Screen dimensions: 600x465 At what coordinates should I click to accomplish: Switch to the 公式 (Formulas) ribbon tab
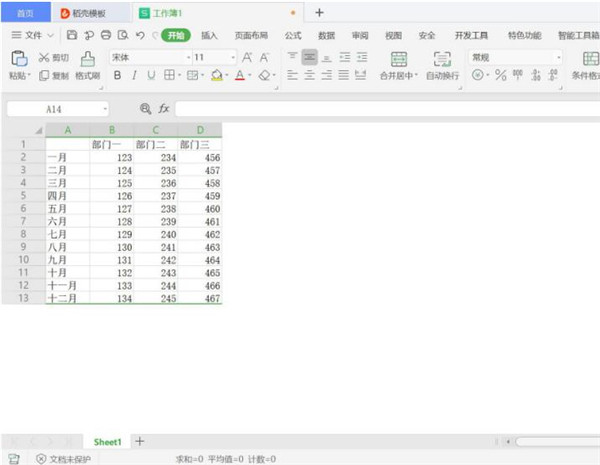point(293,36)
